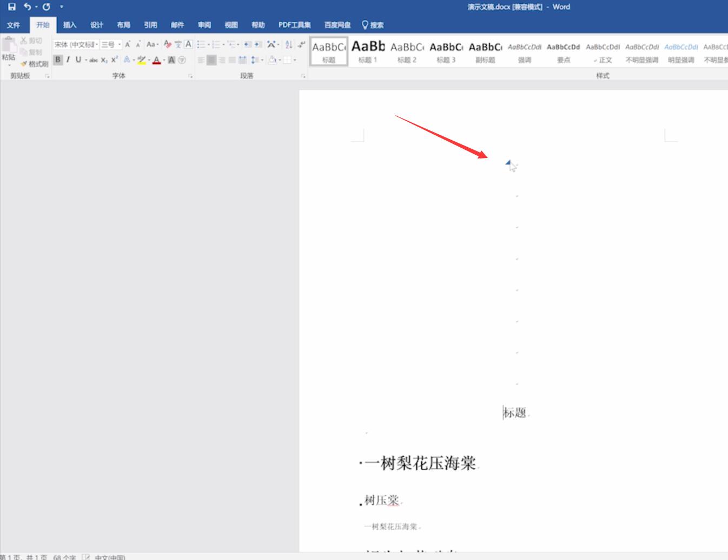Apply distributed alignment
The image size is (728, 560).
coord(242,60)
